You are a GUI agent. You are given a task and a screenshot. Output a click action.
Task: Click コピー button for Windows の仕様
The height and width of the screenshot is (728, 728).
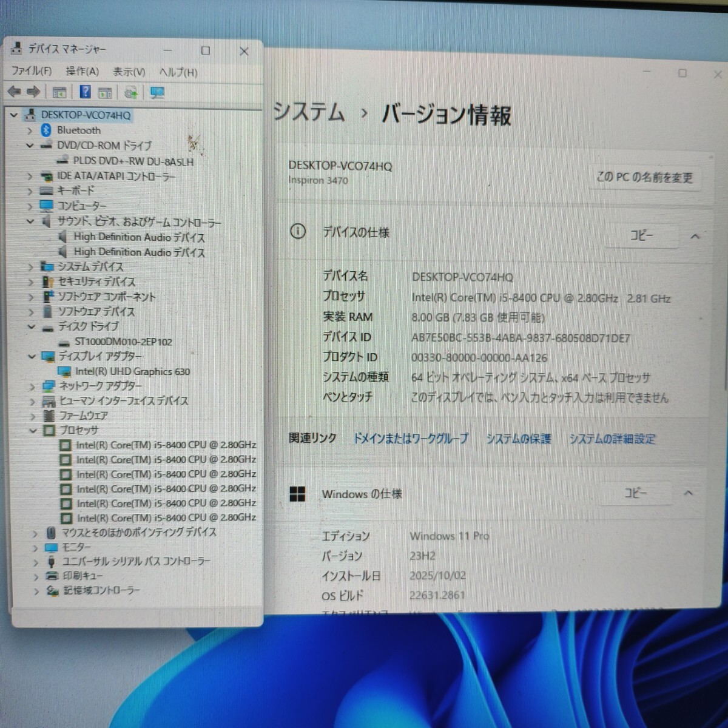(635, 493)
